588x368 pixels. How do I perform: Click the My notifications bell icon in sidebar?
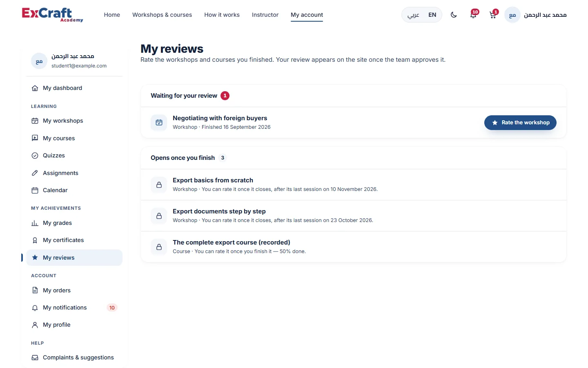[x=35, y=307]
